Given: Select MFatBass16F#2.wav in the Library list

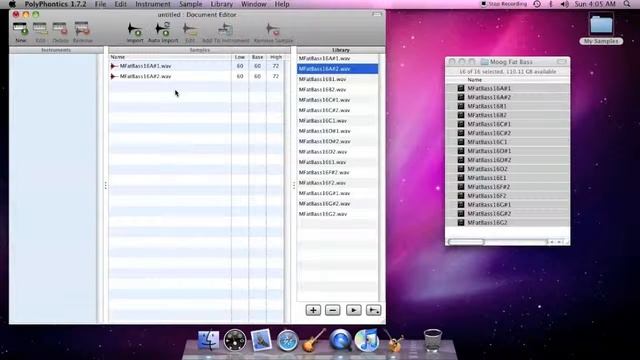Looking at the screenshot, I should click(338, 173).
